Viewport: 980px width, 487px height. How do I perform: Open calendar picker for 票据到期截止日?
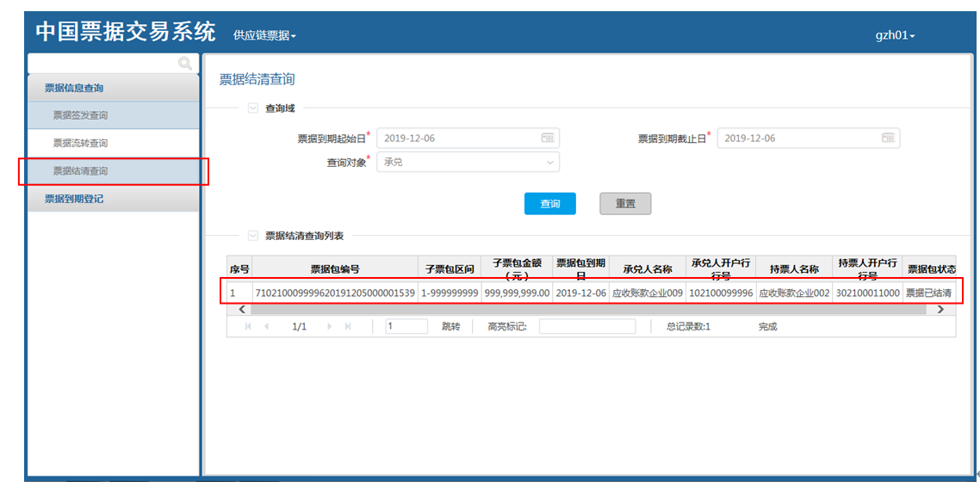pyautogui.click(x=888, y=139)
